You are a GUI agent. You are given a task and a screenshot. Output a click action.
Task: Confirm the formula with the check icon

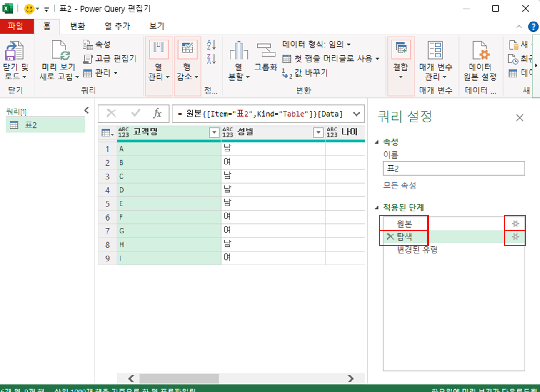click(x=135, y=113)
